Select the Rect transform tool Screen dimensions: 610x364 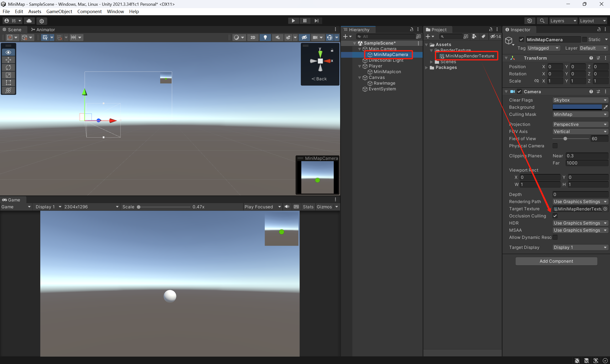tap(8, 83)
